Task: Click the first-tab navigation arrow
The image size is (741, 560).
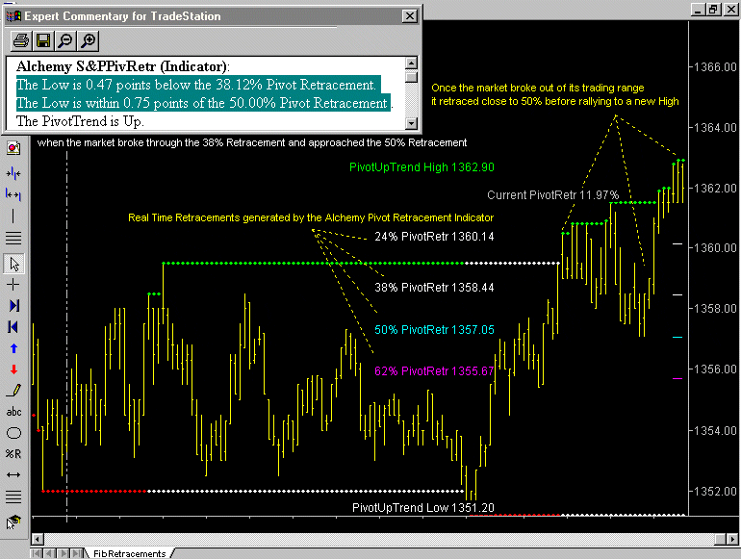Action: pos(37,553)
